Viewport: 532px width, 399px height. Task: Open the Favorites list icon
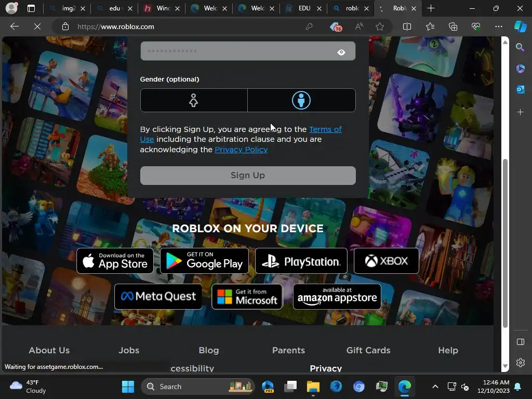430,26
